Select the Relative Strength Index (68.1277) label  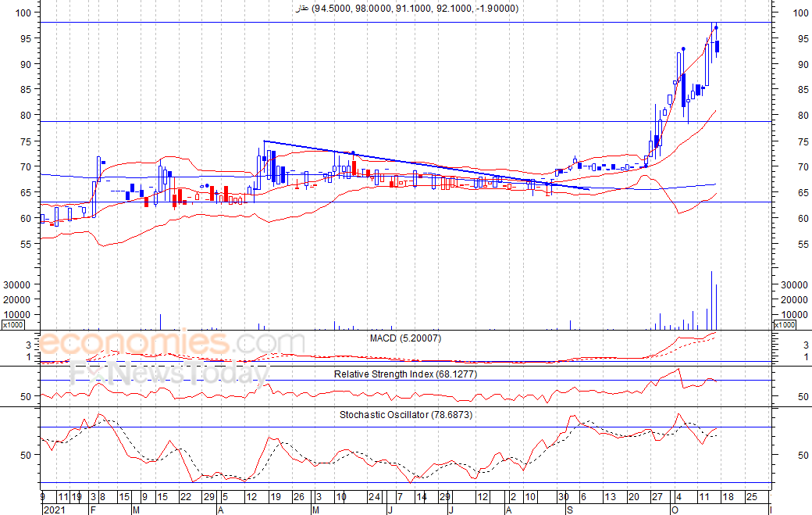[405, 374]
